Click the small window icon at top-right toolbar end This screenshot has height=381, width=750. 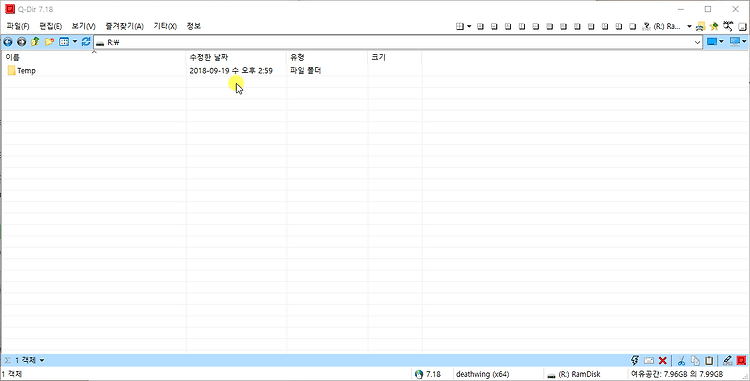(742, 27)
